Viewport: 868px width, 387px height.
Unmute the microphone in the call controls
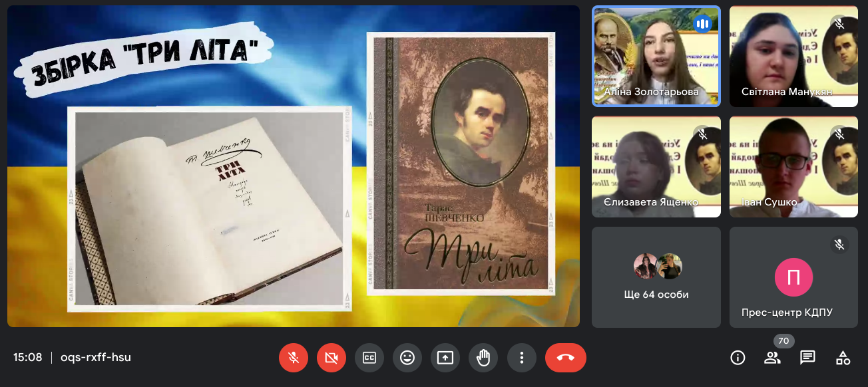pos(293,358)
